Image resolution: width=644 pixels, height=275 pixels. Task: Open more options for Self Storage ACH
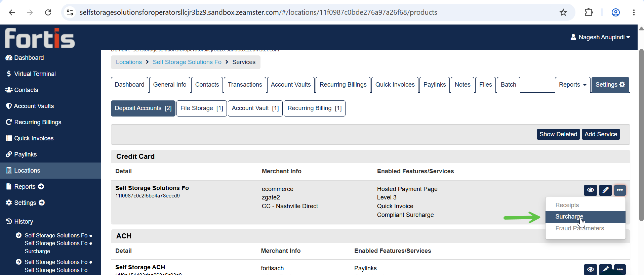(x=620, y=269)
